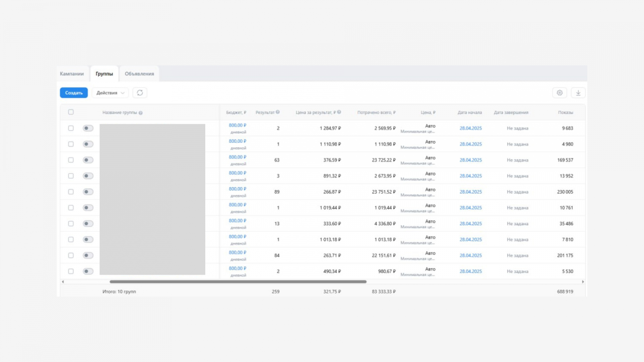This screenshot has width=644, height=362.
Task: Toggle the switch in the 7 810 показы row
Action: point(88,239)
